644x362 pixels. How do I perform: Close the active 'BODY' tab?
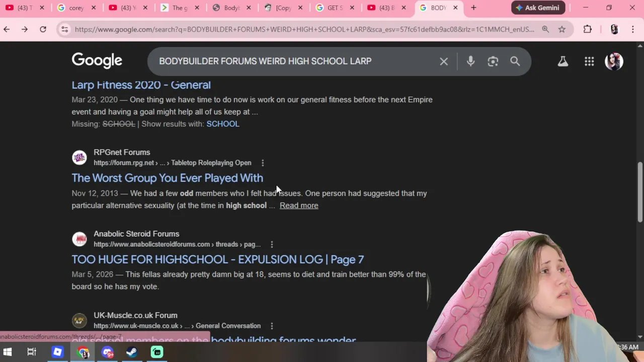point(455,8)
